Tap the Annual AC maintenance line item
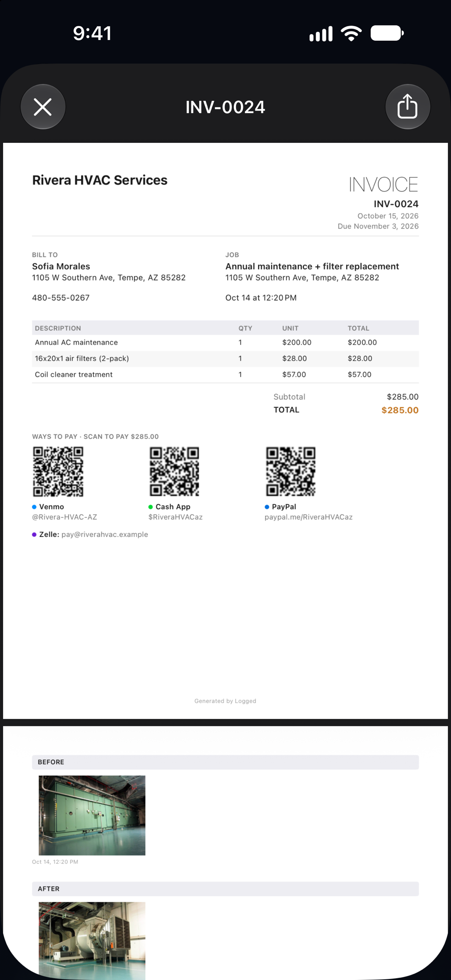The image size is (451, 980). point(225,342)
